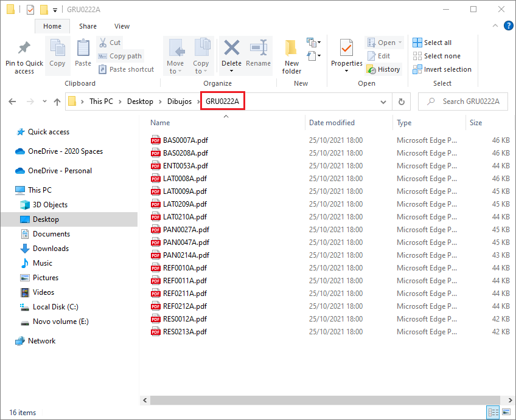Image resolution: width=516 pixels, height=420 pixels.
Task: Open the Recent locations dropdown arrow
Action: 45,102
